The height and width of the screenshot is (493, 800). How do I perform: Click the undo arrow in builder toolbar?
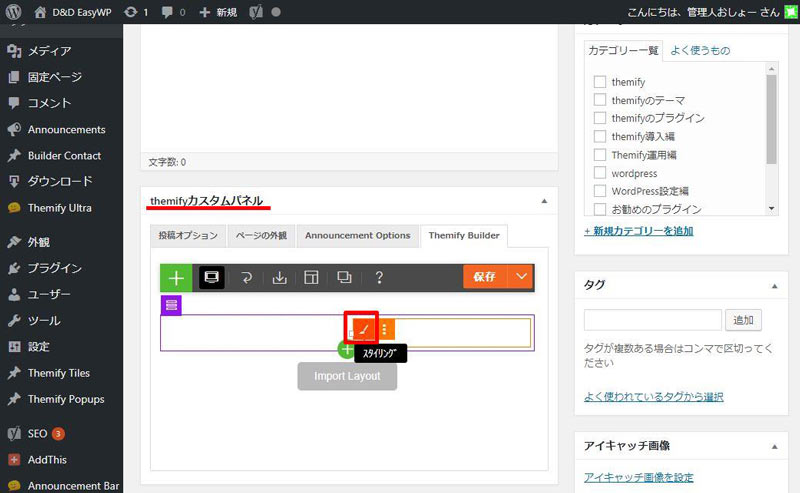tap(246, 278)
